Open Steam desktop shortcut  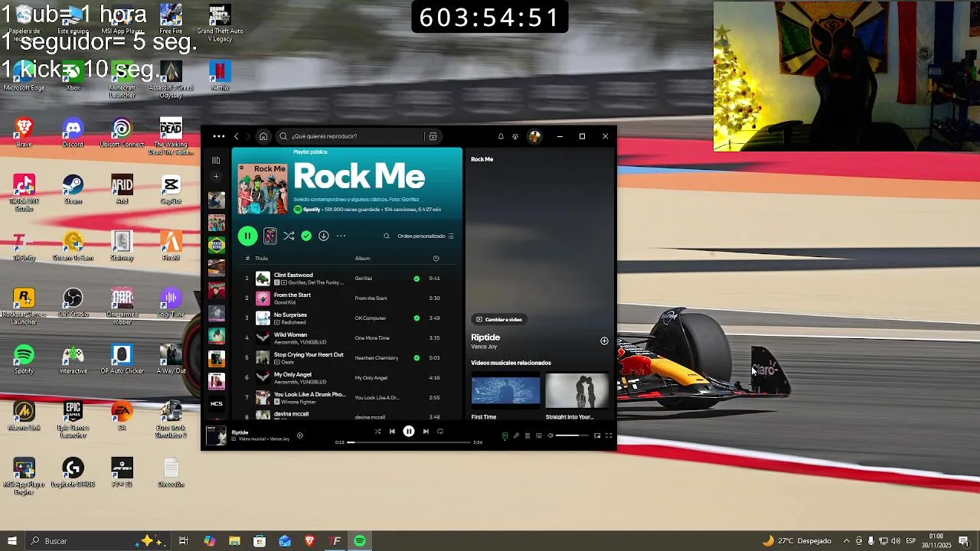[x=73, y=190]
